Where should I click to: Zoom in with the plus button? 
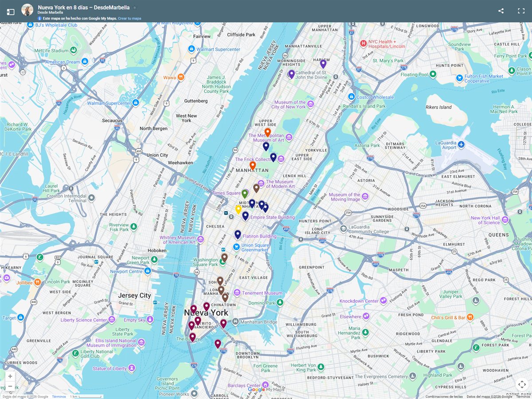click(x=10, y=376)
